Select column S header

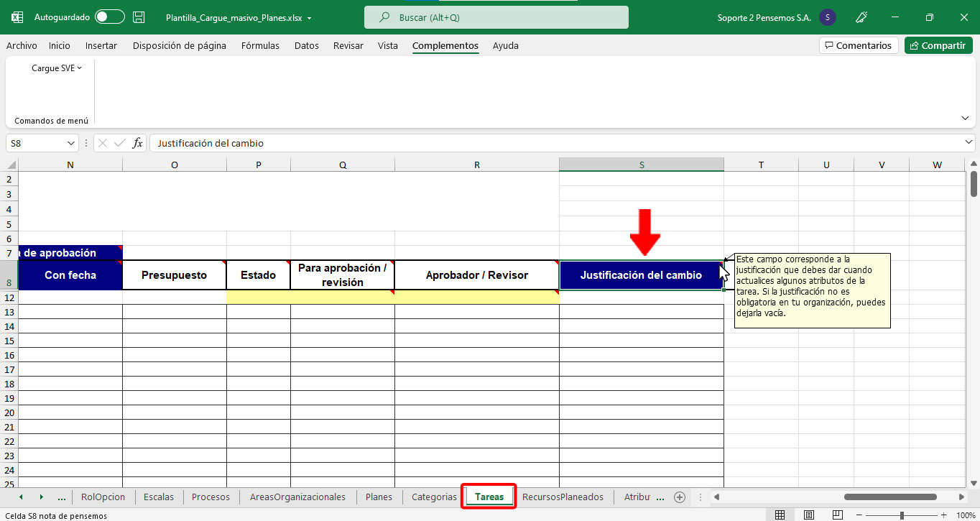click(642, 165)
